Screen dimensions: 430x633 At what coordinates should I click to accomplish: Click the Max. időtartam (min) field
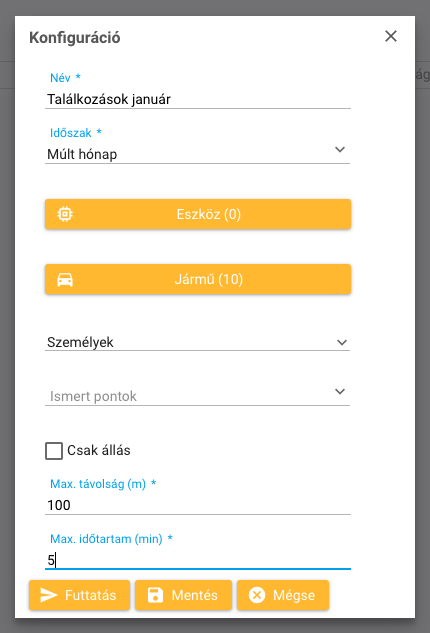(x=198, y=560)
